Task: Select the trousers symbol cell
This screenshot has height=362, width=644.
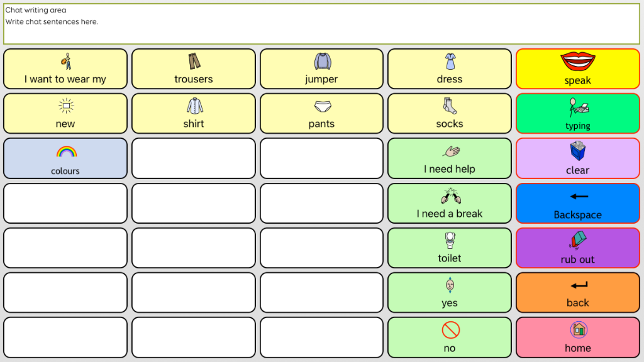Action: point(194,69)
